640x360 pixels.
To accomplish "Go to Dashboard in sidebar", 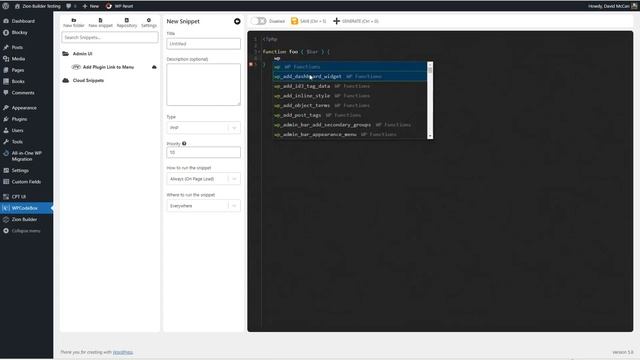I will 23,21.
